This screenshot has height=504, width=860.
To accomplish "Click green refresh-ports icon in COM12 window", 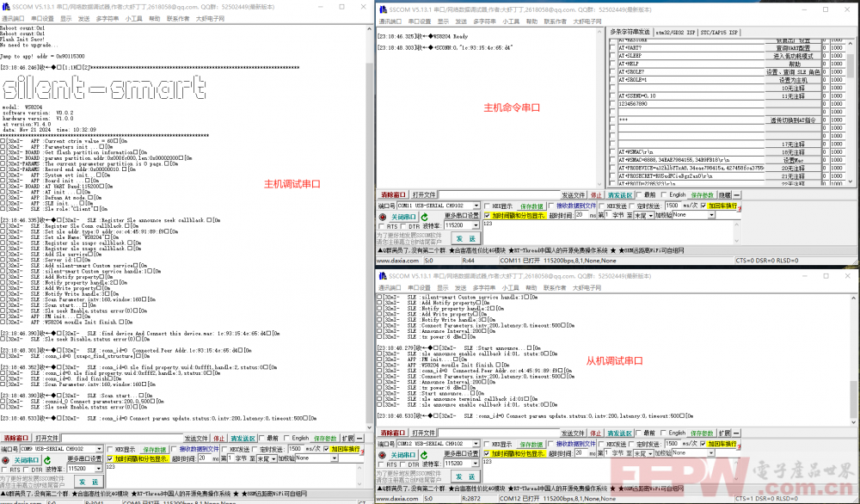I will pyautogui.click(x=424, y=455).
